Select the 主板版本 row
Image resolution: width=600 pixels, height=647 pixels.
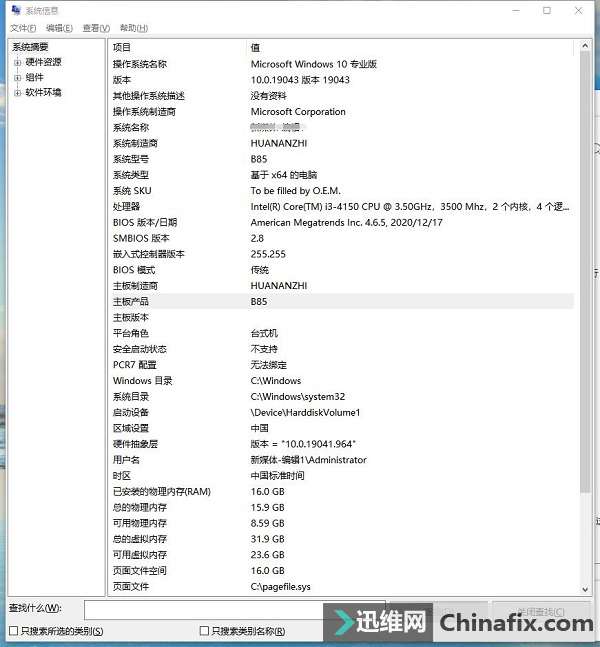[x=341, y=317]
